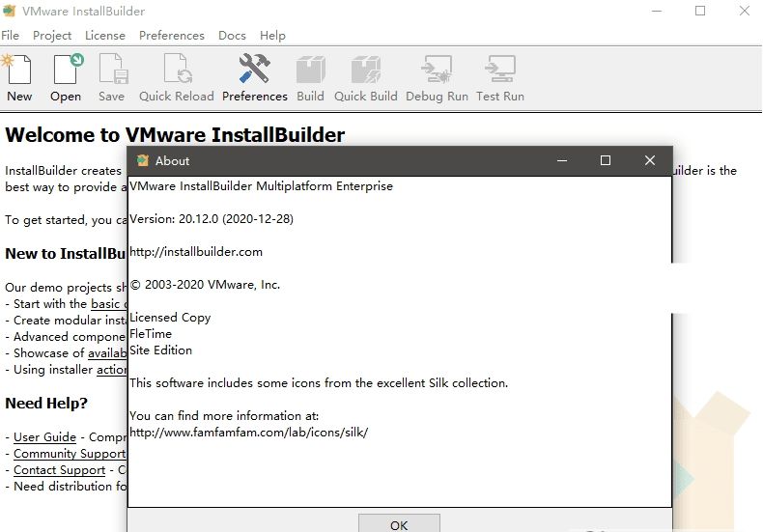This screenshot has width=763, height=532.
Task: Click the Debug Run toolbar icon
Action: point(437,70)
